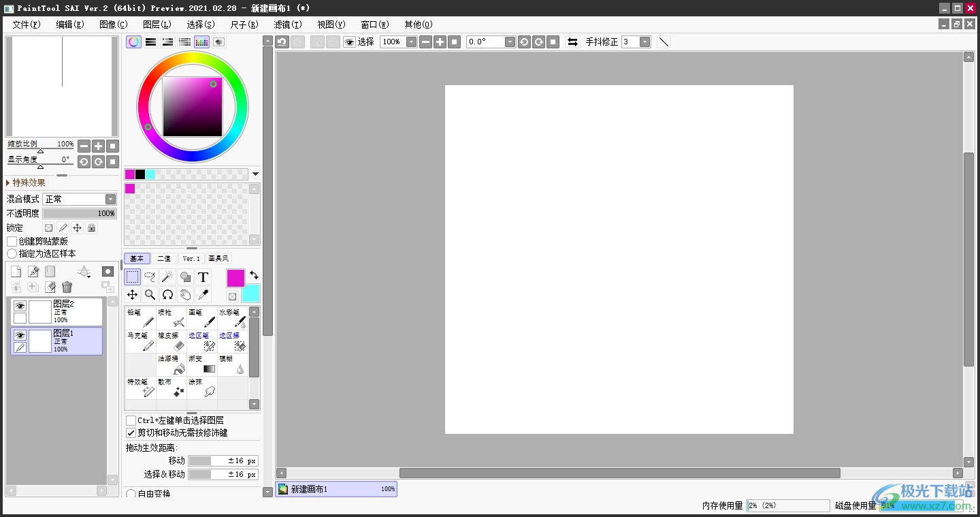Select 自由变换 radio button
The width and height of the screenshot is (980, 517).
click(131, 494)
